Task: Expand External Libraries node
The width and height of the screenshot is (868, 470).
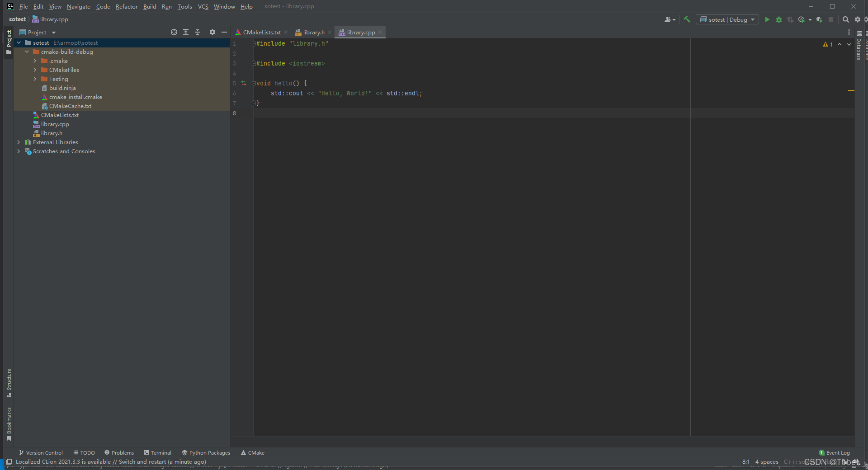Action: [19, 142]
